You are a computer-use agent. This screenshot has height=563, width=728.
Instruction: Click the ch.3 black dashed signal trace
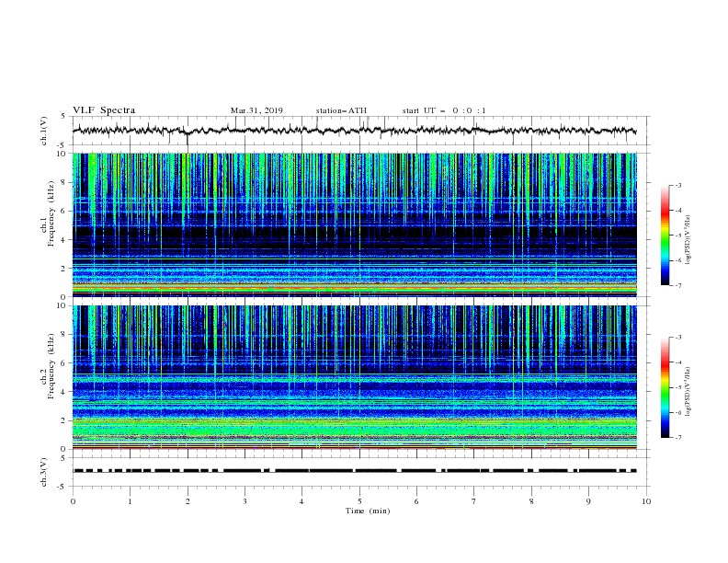(354, 471)
